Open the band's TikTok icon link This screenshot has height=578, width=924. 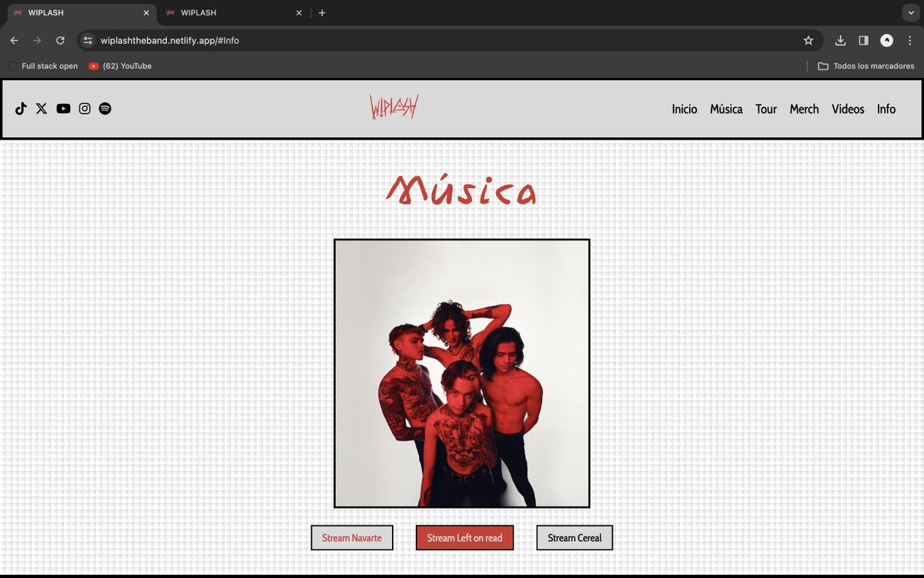(21, 109)
